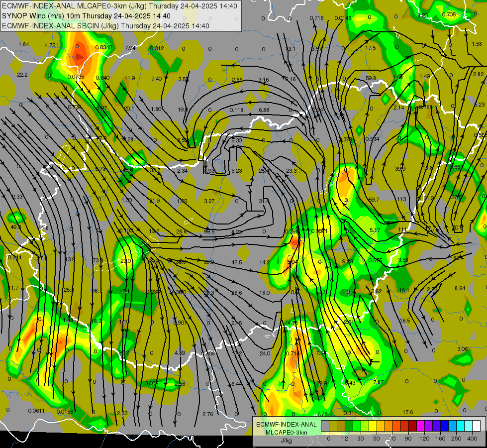Image resolution: width=487 pixels, height=448 pixels.
Task: Click the map value 0.312
Action: tap(157, 48)
